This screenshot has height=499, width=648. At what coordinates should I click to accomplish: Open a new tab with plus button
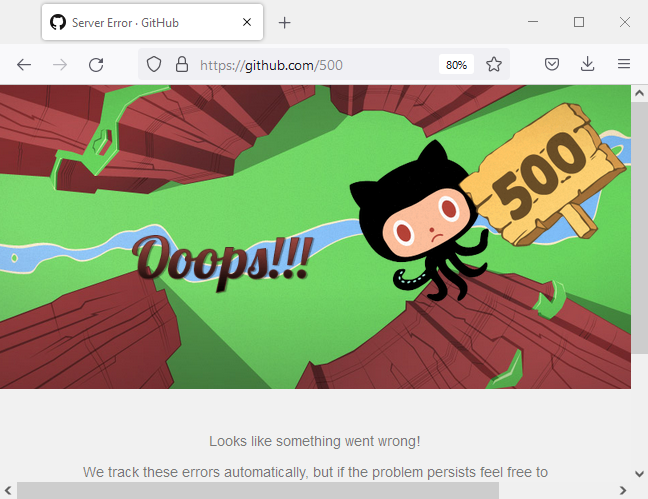[284, 23]
